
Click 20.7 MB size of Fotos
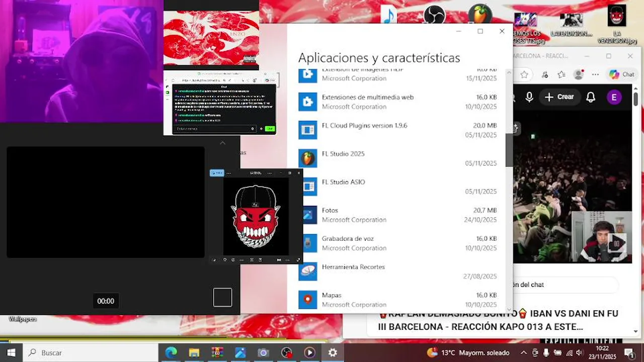click(485, 210)
